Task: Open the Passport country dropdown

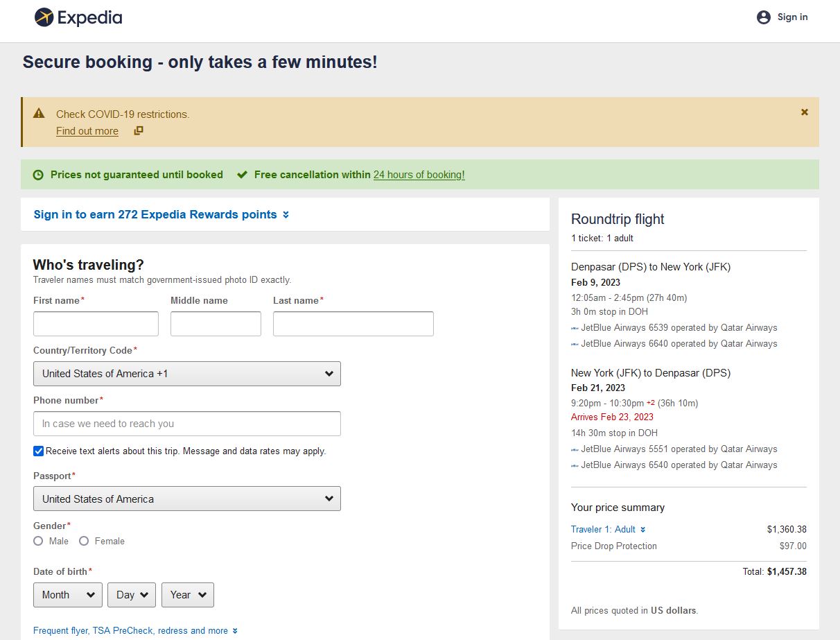Action: pyautogui.click(x=187, y=499)
